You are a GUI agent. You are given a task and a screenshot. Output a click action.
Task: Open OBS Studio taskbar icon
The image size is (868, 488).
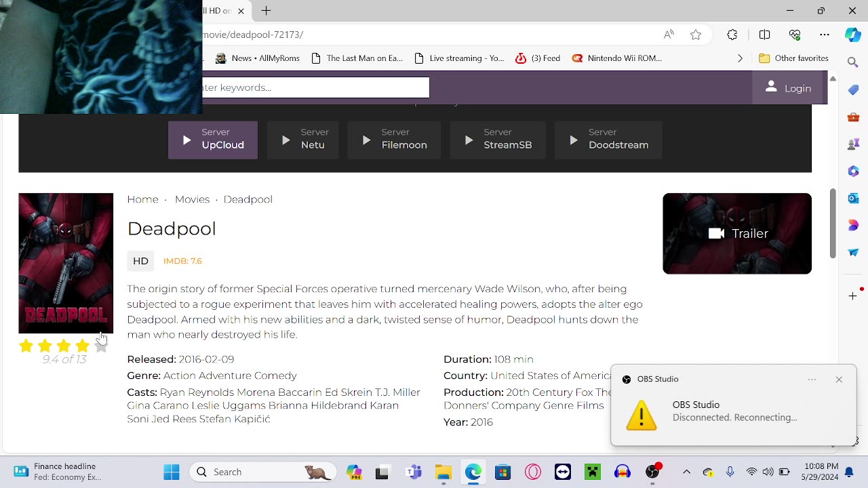tap(652, 472)
